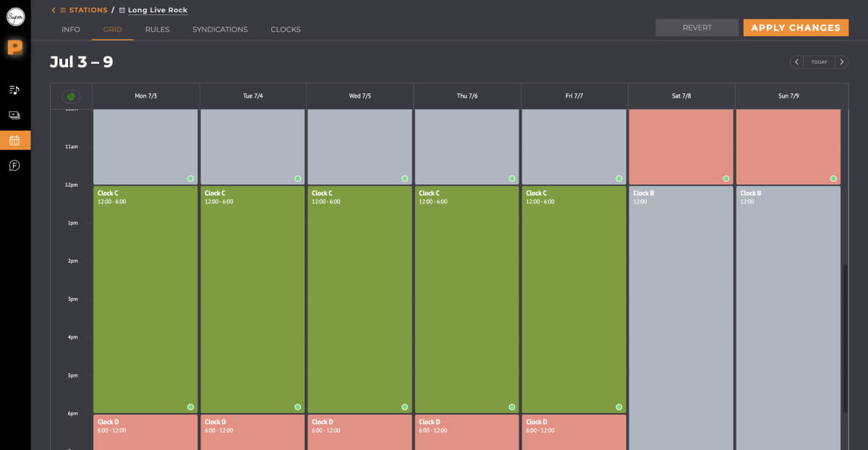Toggle green dot on Friday Clock C block
Viewport: 868px width, 450px height.
[x=619, y=407]
